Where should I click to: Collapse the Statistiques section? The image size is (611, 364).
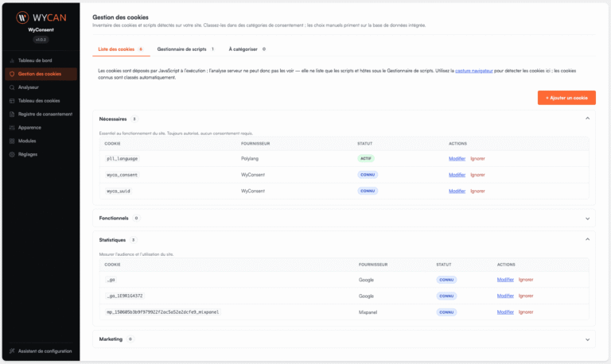pos(587,239)
